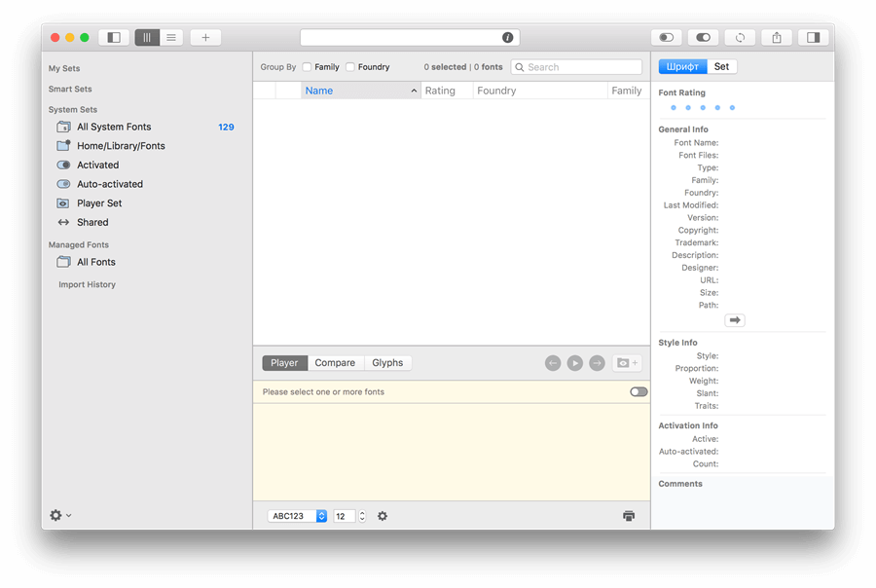Image resolution: width=876 pixels, height=588 pixels.
Task: Click the My Sets header
Action: [x=64, y=68]
